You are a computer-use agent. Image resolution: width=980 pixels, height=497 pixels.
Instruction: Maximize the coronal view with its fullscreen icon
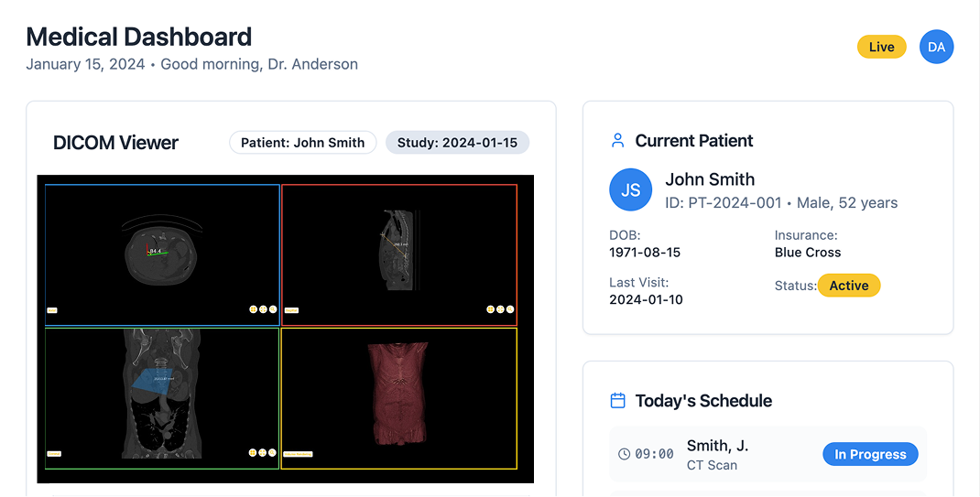click(263, 452)
